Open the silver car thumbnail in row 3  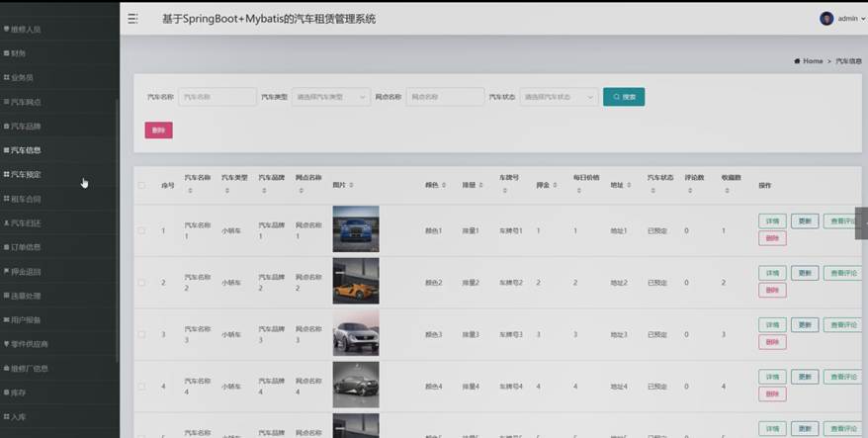coord(356,333)
